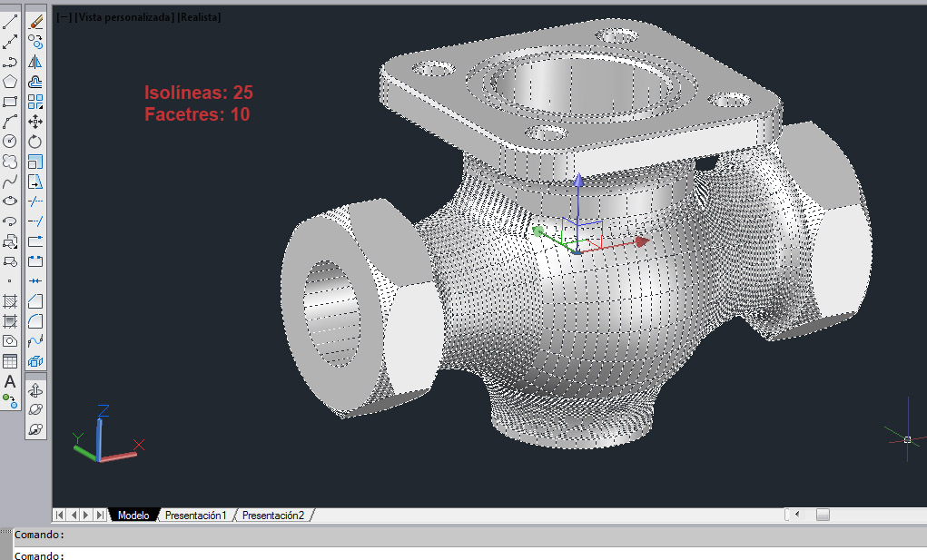Select the Scale tool

(35, 162)
